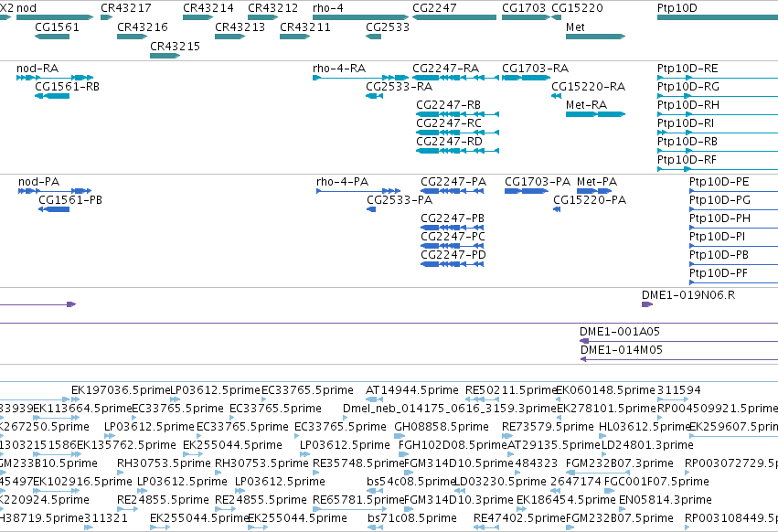Click the rho-4-PA protein label
This screenshot has height=532, width=778.
[x=342, y=182]
